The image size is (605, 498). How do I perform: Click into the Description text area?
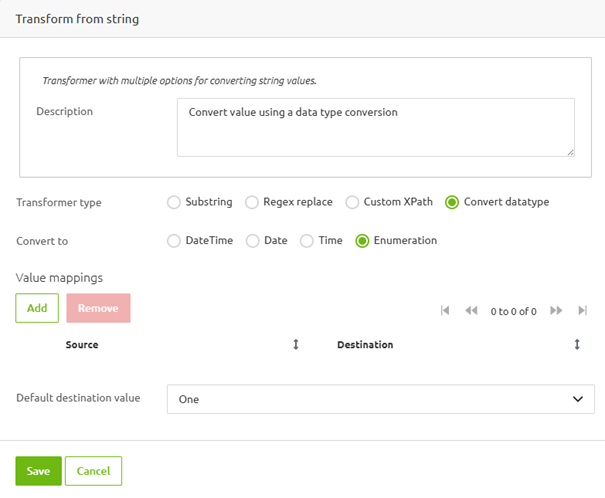[375, 127]
